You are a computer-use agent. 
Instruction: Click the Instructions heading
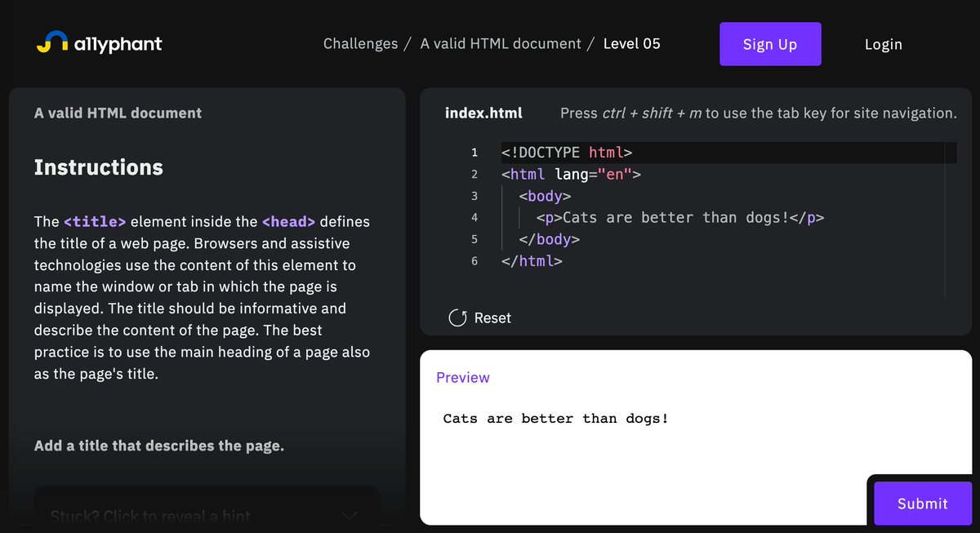(x=98, y=167)
